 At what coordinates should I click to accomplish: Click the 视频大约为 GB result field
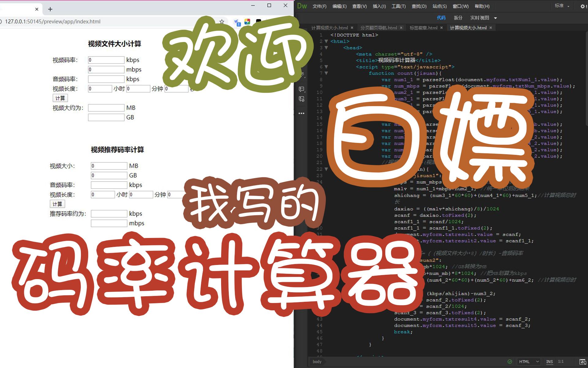(x=106, y=117)
